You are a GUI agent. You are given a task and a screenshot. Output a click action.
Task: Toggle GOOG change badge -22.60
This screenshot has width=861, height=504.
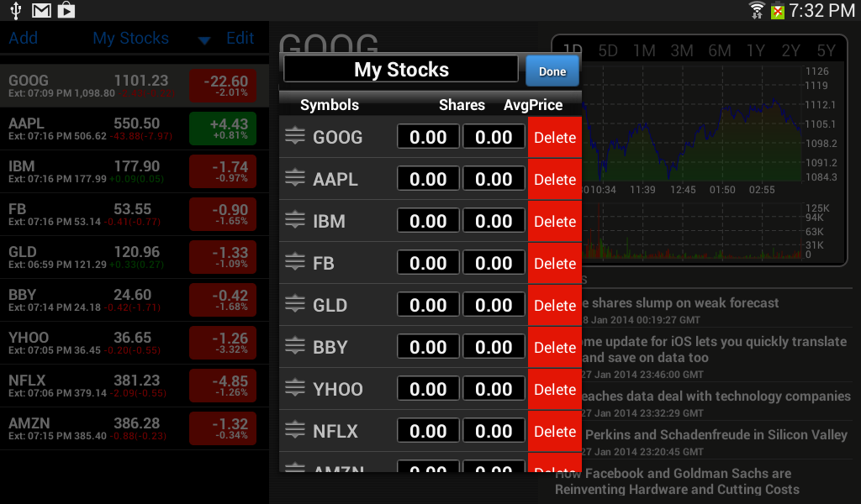pos(223,86)
